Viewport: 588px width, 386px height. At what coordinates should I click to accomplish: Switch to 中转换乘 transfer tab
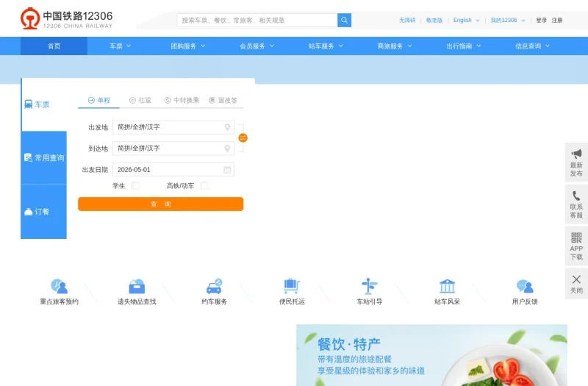182,100
